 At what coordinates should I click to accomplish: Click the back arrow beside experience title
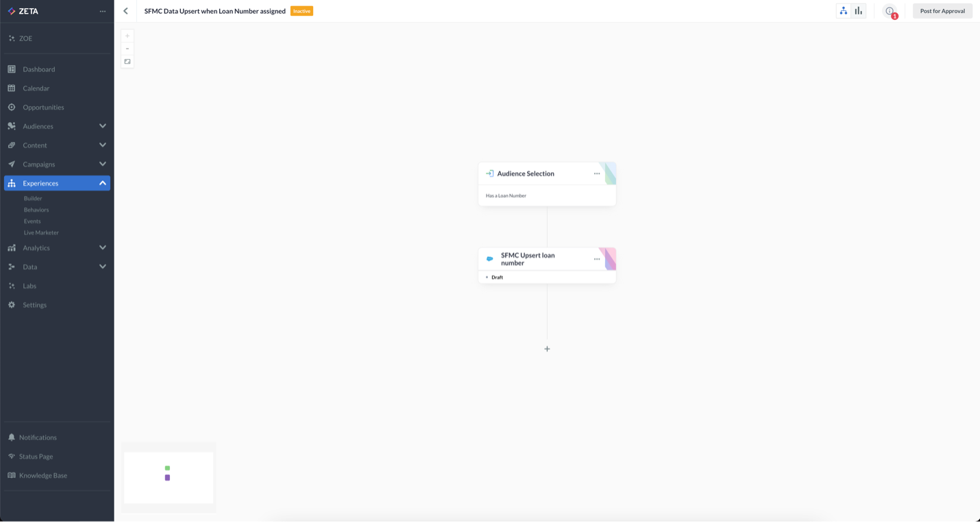click(125, 11)
